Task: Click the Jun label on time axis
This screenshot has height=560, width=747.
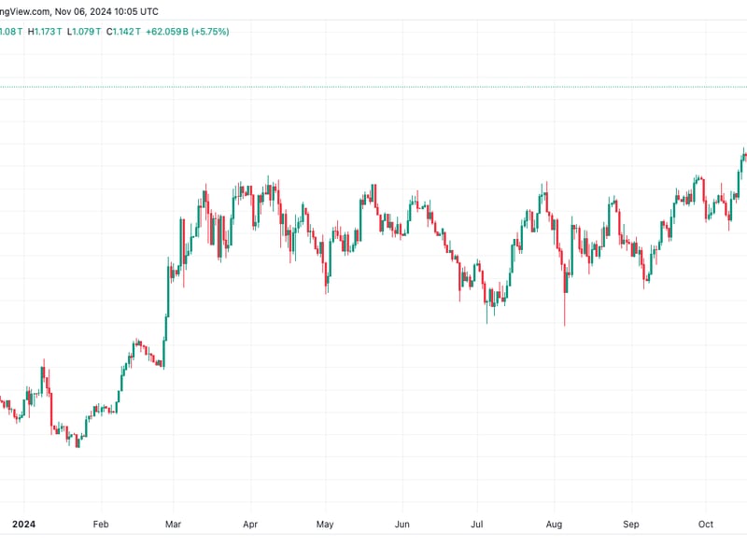Action: coord(402,525)
